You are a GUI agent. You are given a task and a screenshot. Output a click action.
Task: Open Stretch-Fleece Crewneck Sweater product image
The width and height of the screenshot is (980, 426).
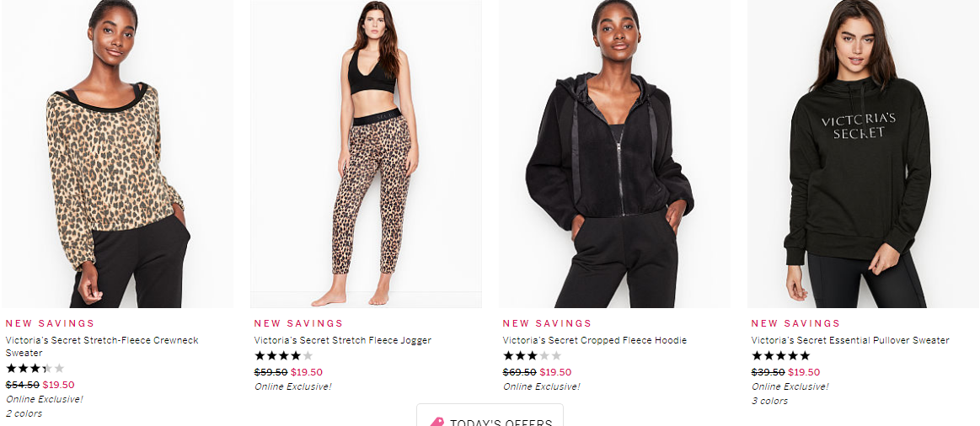click(117, 154)
